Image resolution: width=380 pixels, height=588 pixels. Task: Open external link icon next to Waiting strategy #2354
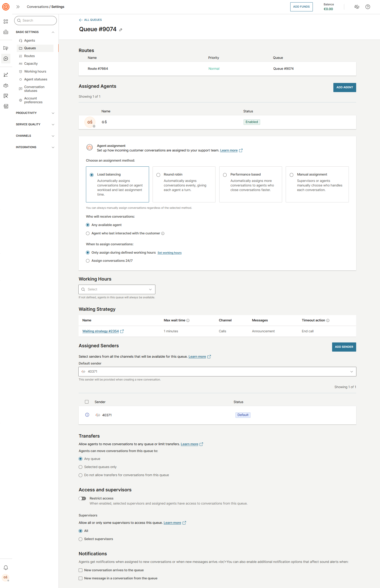[122, 331]
